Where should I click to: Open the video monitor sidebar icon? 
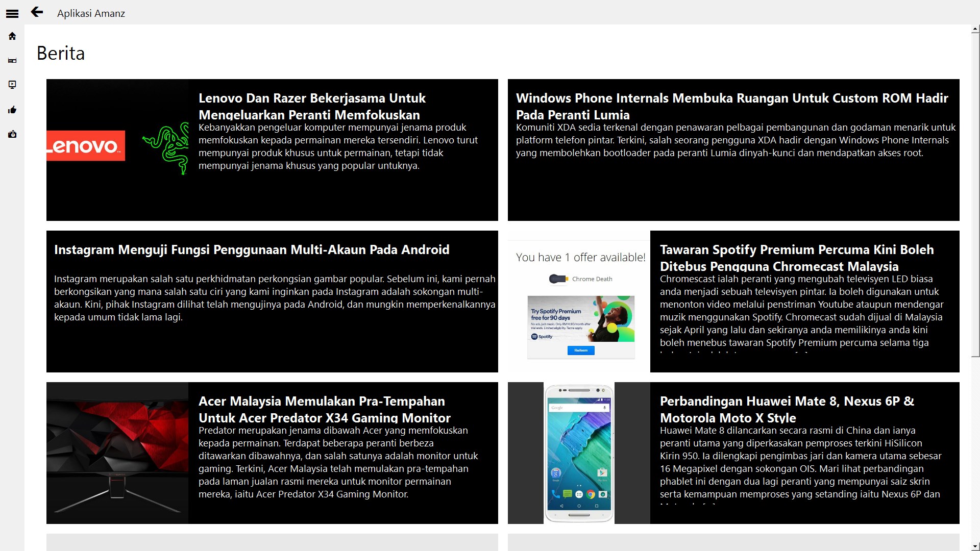pos(12,85)
